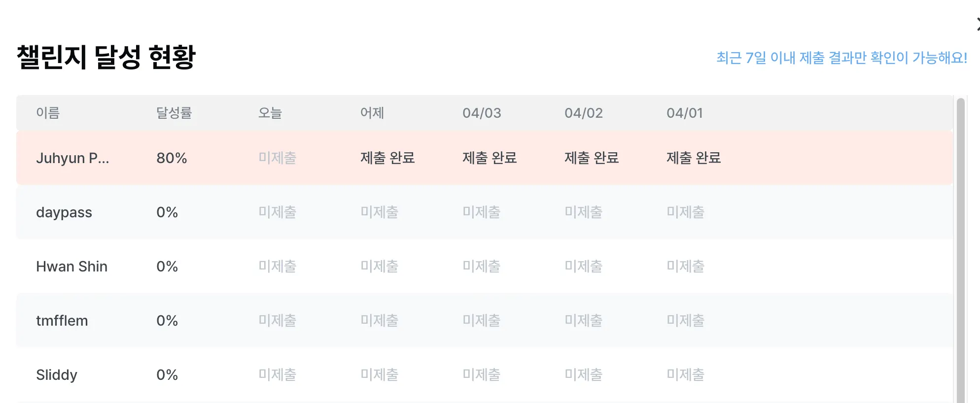Open Juhyun's 제출 완료 entry for 어제
Image resolution: width=980 pixels, height=403 pixels.
click(387, 158)
